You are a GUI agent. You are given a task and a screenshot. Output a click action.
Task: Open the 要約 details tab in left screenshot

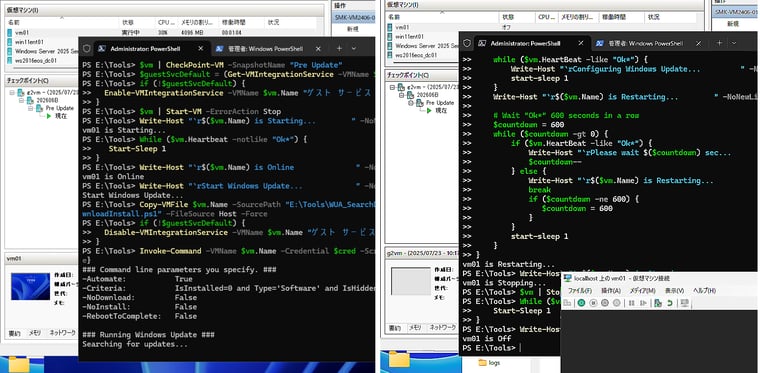(14, 333)
